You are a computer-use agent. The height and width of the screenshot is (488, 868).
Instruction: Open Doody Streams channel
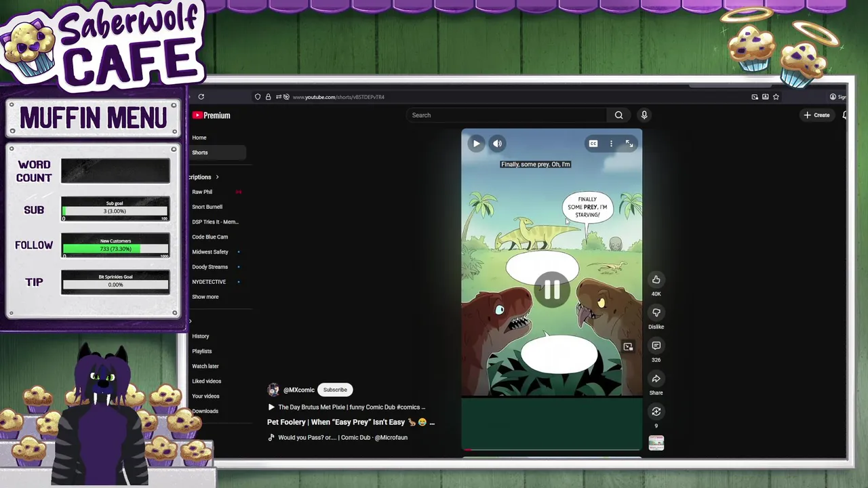210,267
